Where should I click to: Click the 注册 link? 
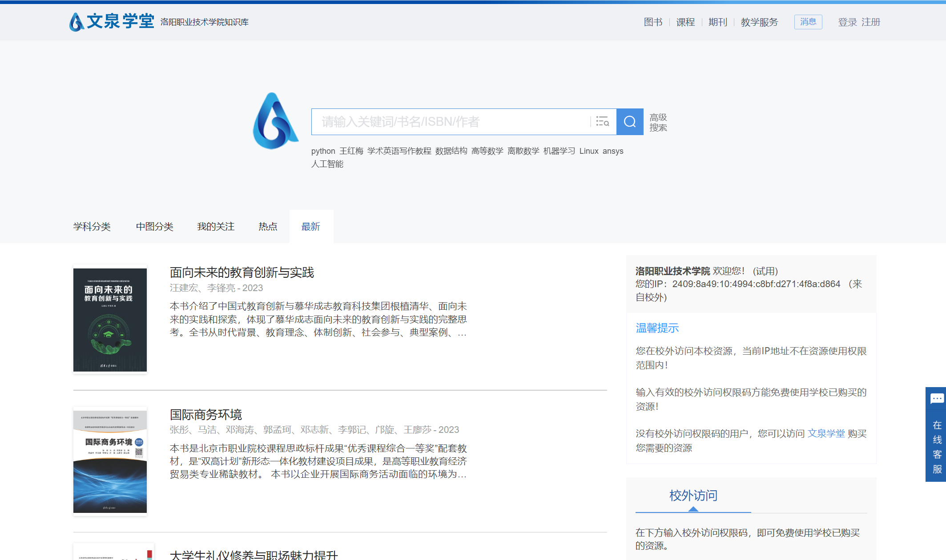coord(870,22)
